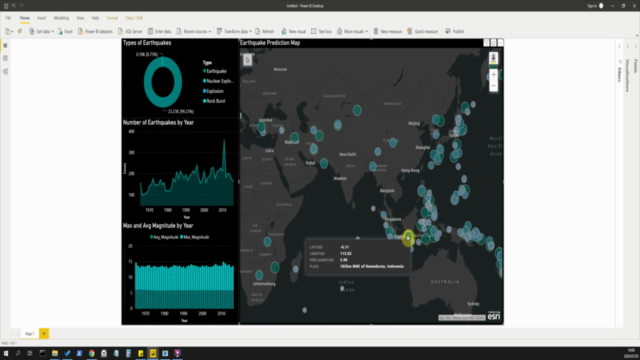Expand the Filters pane
The image size is (640, 360).
[619, 47]
